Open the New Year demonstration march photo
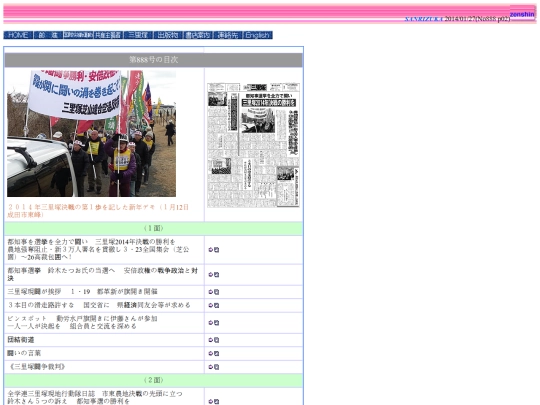This screenshot has height=405, width=540. 92,134
